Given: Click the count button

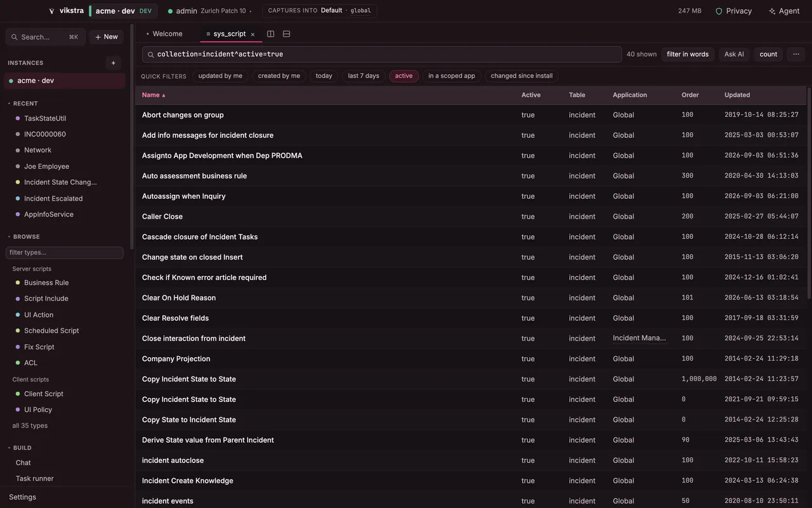Looking at the screenshot, I should 768,54.
